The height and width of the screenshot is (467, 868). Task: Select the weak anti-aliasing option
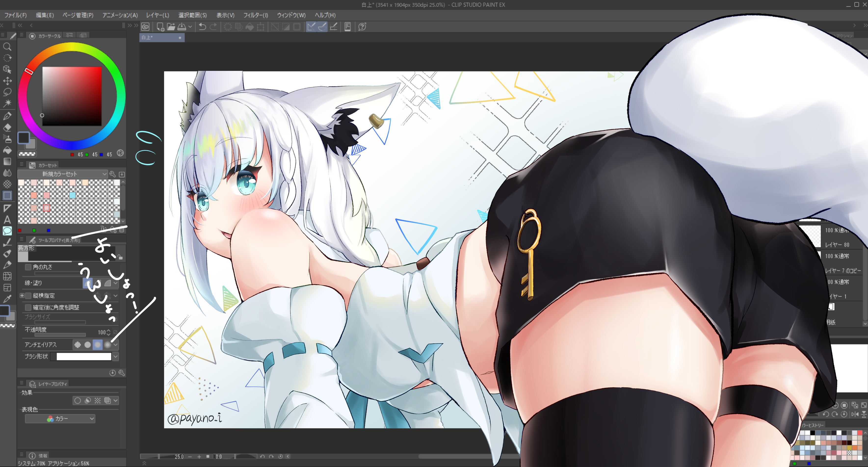pos(88,344)
